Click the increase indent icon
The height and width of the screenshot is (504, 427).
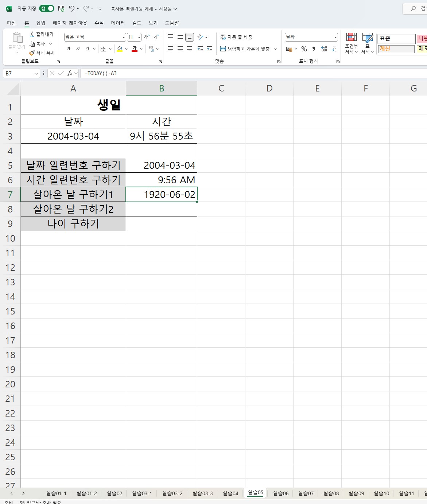pos(210,49)
